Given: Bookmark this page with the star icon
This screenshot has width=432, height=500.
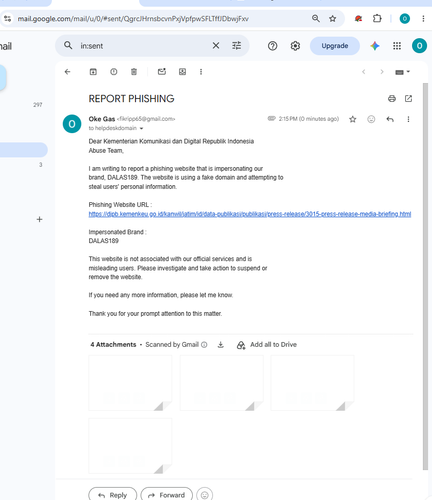Looking at the screenshot, I should click(333, 19).
